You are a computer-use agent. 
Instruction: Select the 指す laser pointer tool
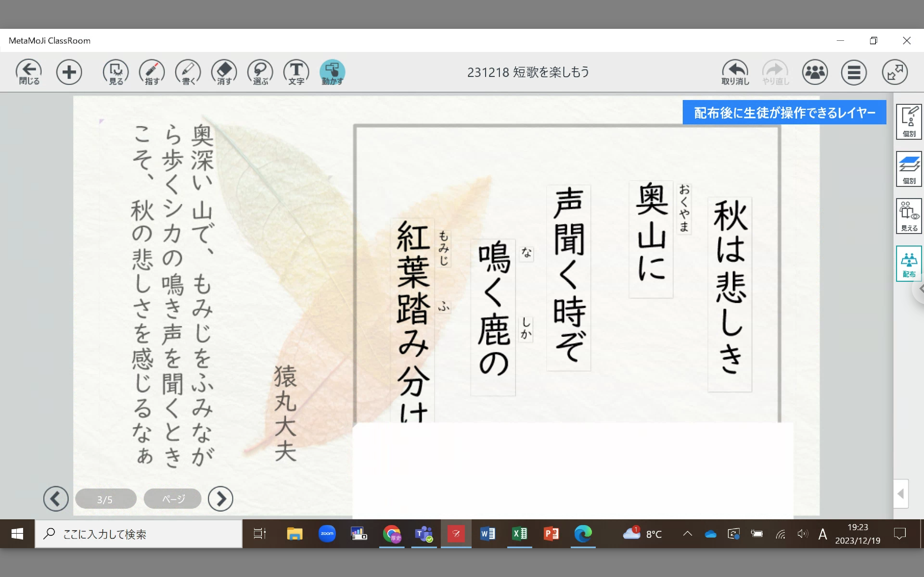point(151,72)
